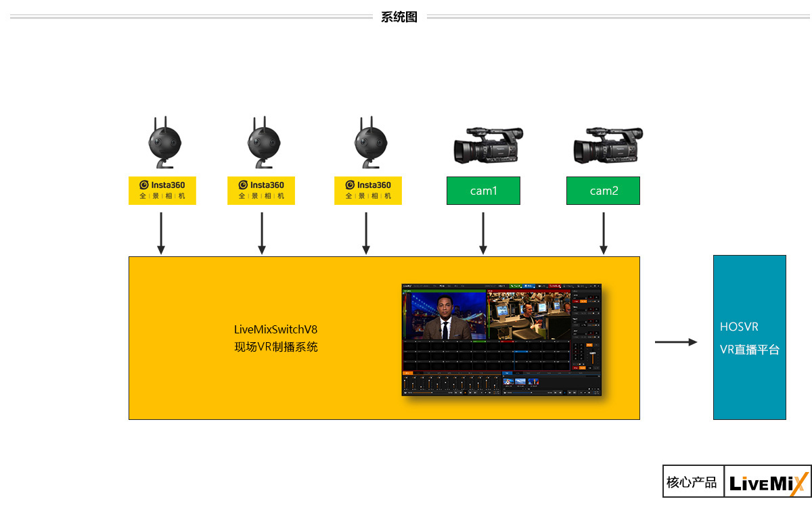Click the audio mixer faders panel

coord(450,384)
